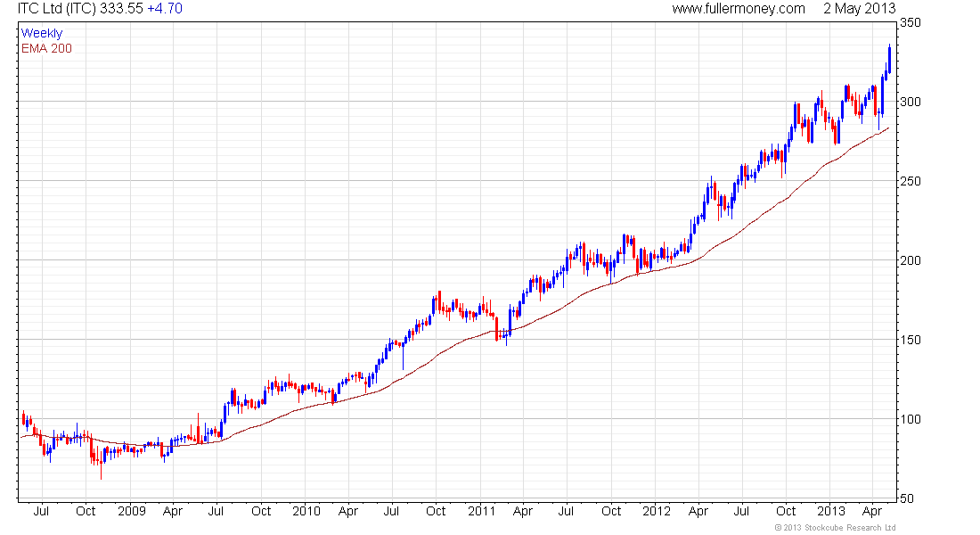Click the 200 price axis label
The width and height of the screenshot is (980, 535).
click(910, 260)
